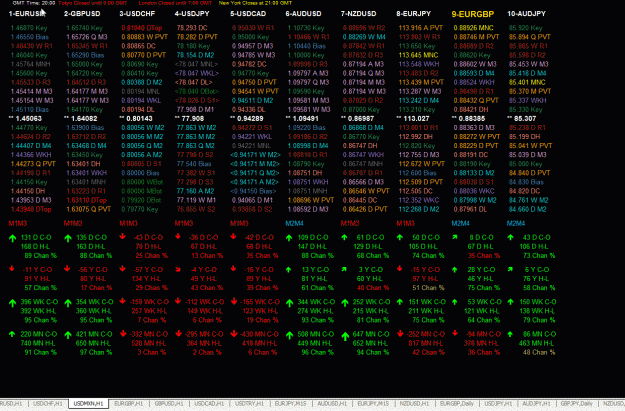Click the red down arrow beside -36 D C-O
625x411 pixels.
tap(178, 236)
